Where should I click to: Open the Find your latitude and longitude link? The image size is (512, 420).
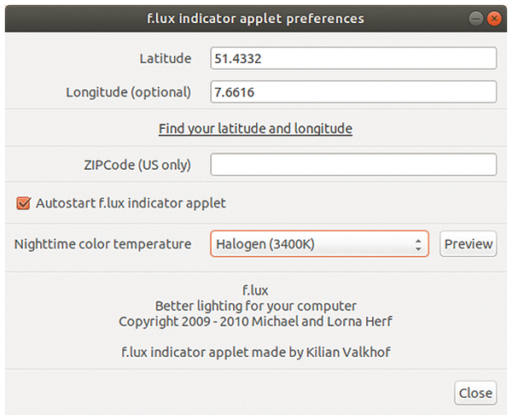255,128
